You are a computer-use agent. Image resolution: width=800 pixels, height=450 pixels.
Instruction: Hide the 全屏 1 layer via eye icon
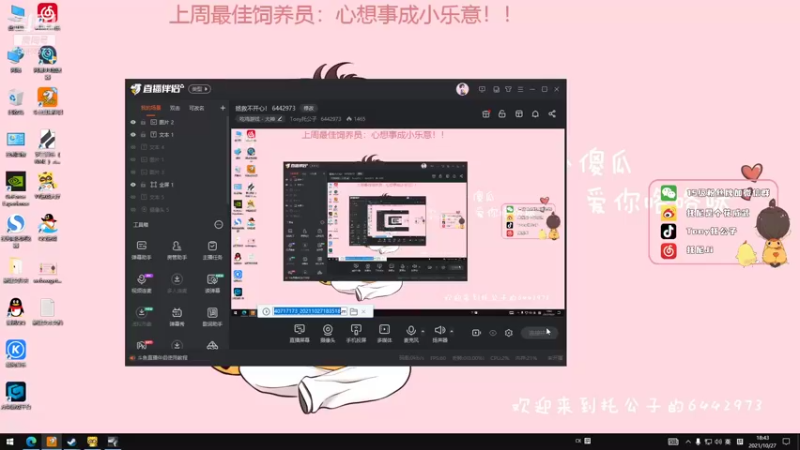coord(133,185)
